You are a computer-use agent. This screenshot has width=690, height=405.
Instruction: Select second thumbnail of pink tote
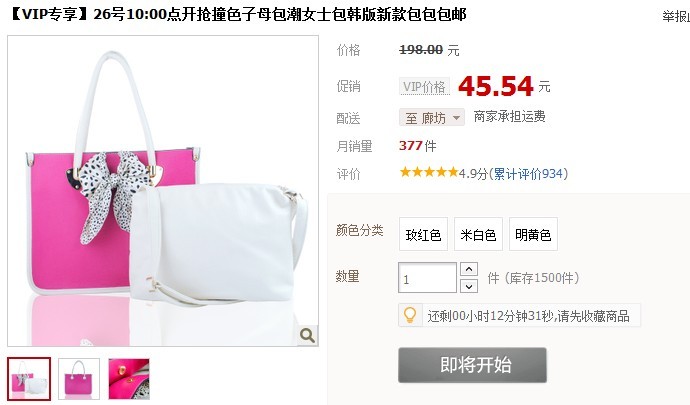(x=79, y=379)
